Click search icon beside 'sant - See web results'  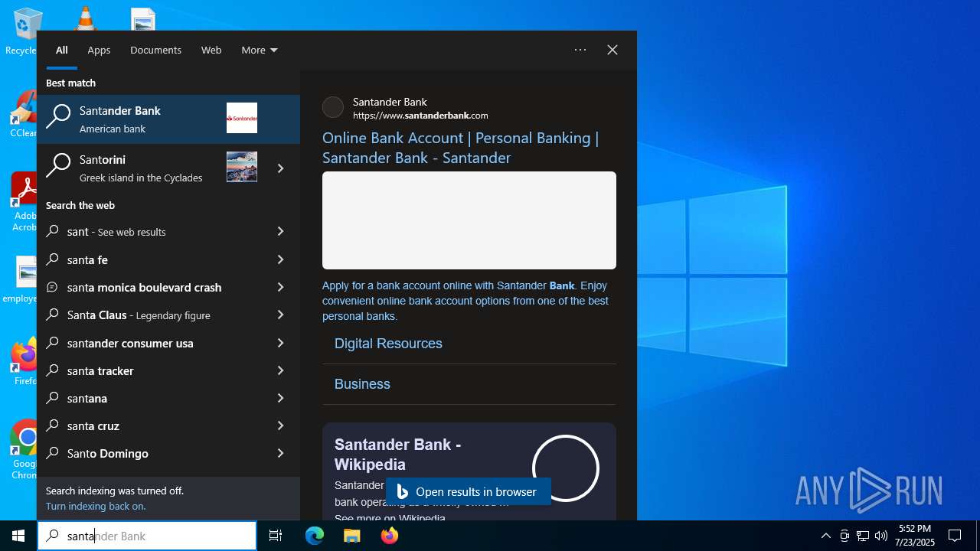[x=53, y=231]
